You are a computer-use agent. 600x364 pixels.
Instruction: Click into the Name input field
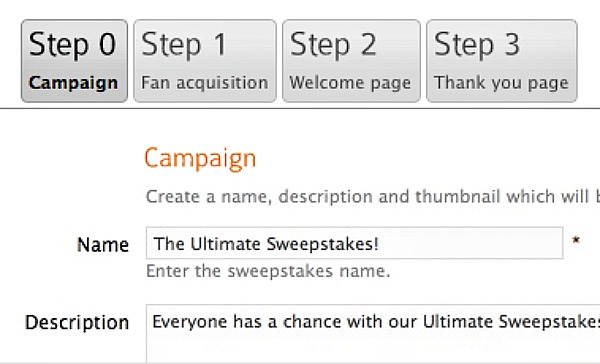point(354,243)
